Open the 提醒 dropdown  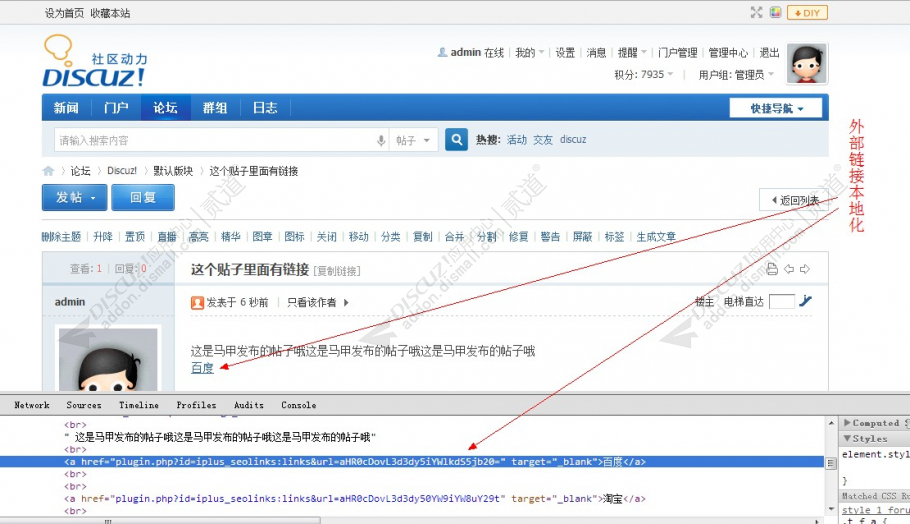click(x=632, y=53)
